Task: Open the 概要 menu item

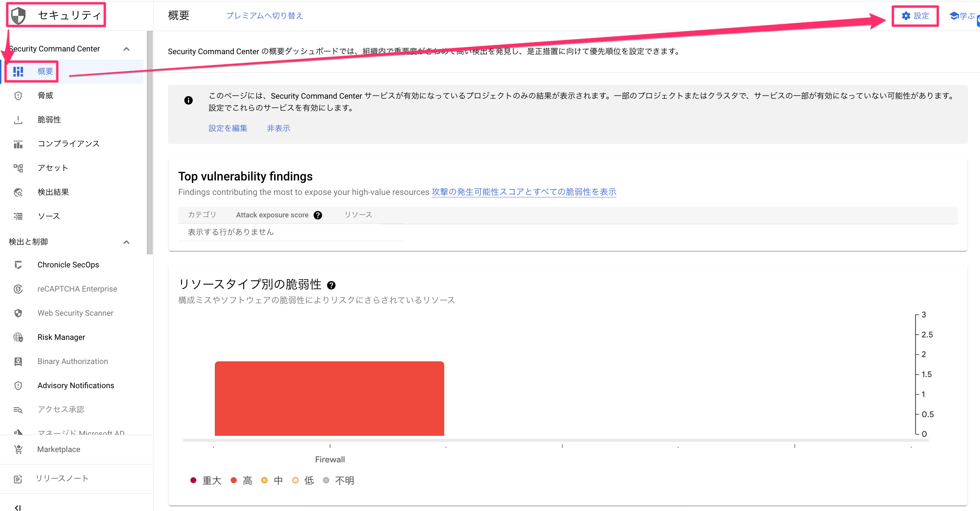Action: (71, 71)
